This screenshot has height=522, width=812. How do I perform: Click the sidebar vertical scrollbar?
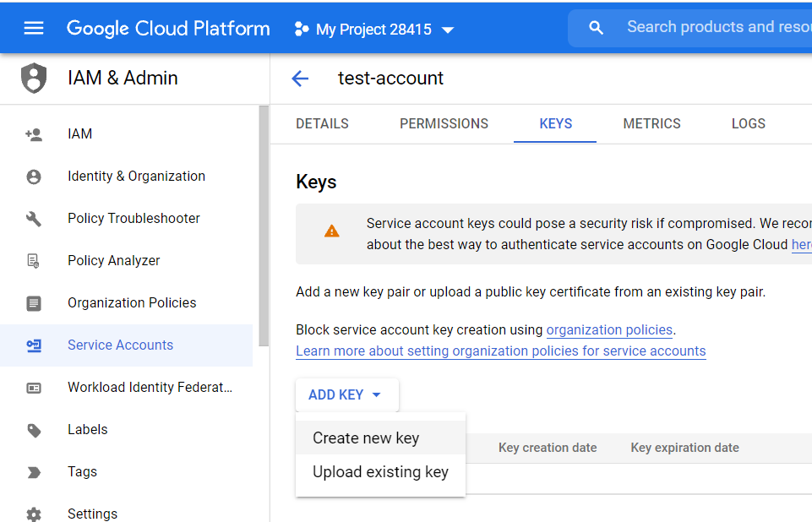point(264,226)
